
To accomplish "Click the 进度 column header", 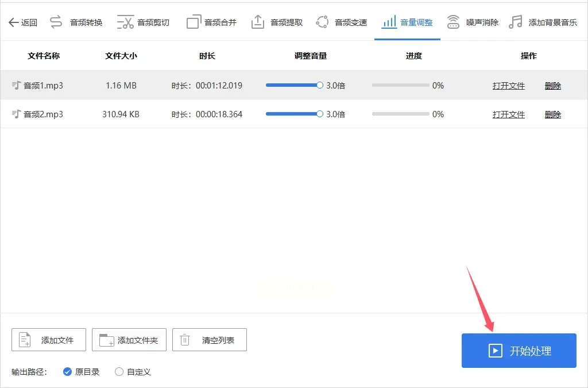I will coord(414,56).
